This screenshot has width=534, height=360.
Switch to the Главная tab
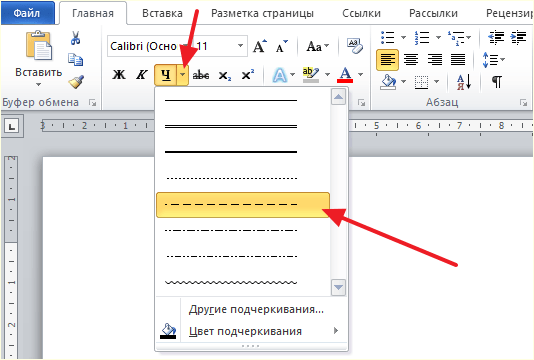coord(93,13)
